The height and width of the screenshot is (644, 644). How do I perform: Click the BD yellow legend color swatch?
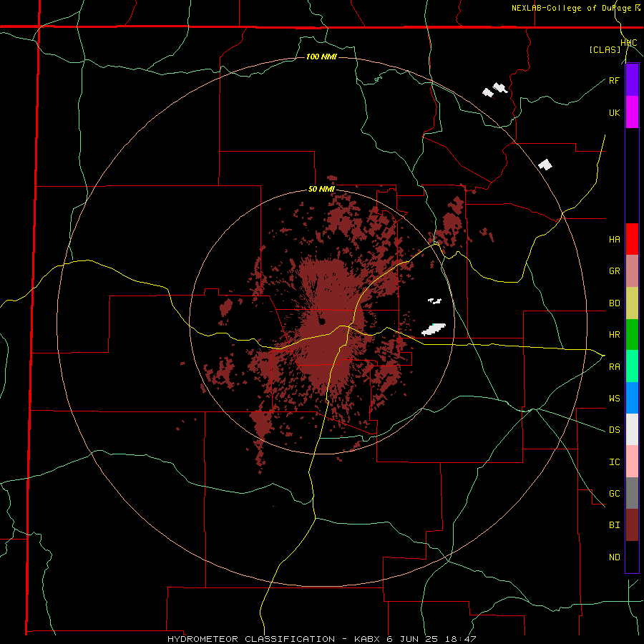pos(632,303)
